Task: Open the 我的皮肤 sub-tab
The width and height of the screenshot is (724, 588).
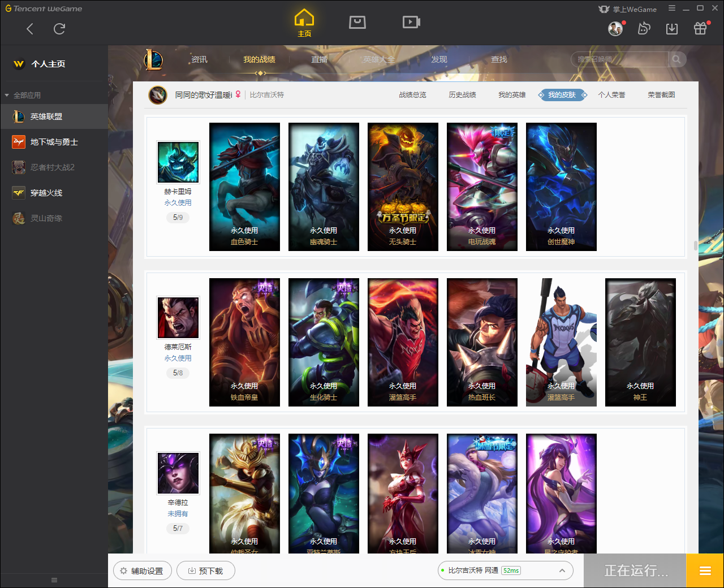Action: click(562, 95)
